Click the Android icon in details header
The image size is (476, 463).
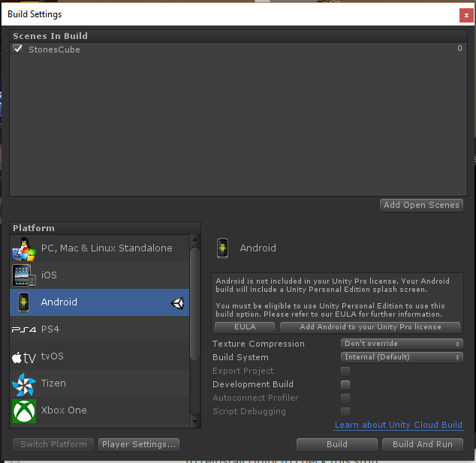pyautogui.click(x=222, y=248)
